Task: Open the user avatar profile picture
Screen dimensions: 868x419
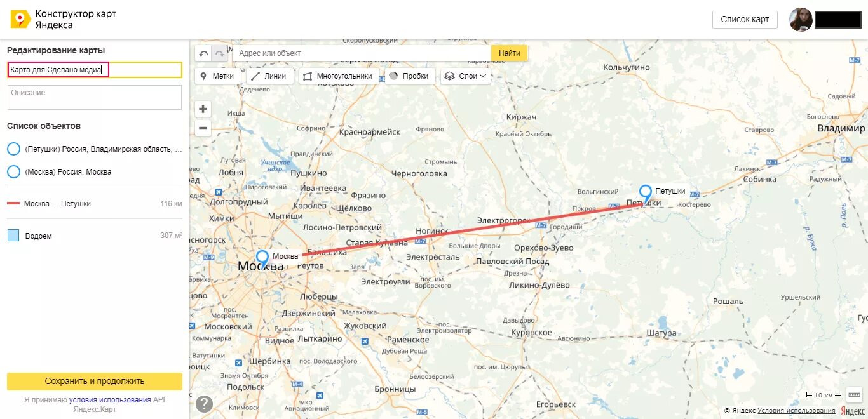Action: click(801, 20)
